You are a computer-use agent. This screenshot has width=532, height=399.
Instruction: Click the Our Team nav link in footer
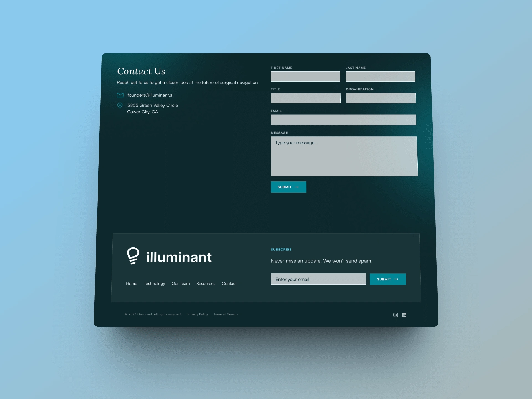(x=181, y=284)
